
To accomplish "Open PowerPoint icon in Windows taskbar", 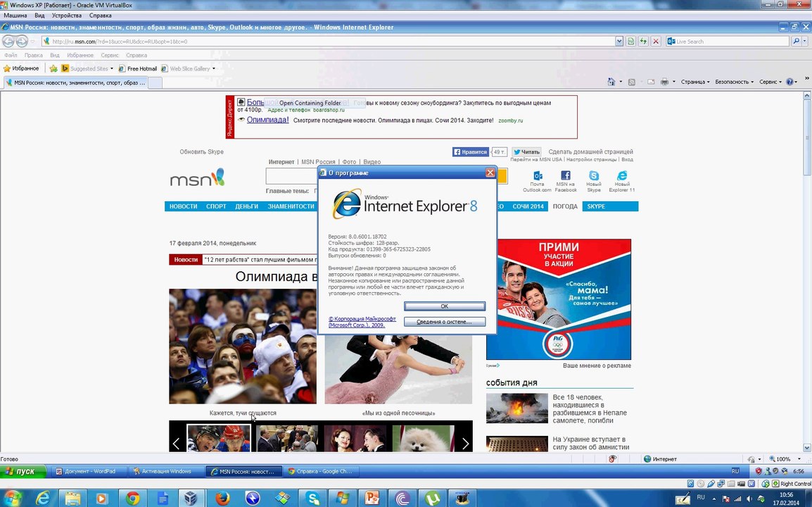I will pos(372,498).
